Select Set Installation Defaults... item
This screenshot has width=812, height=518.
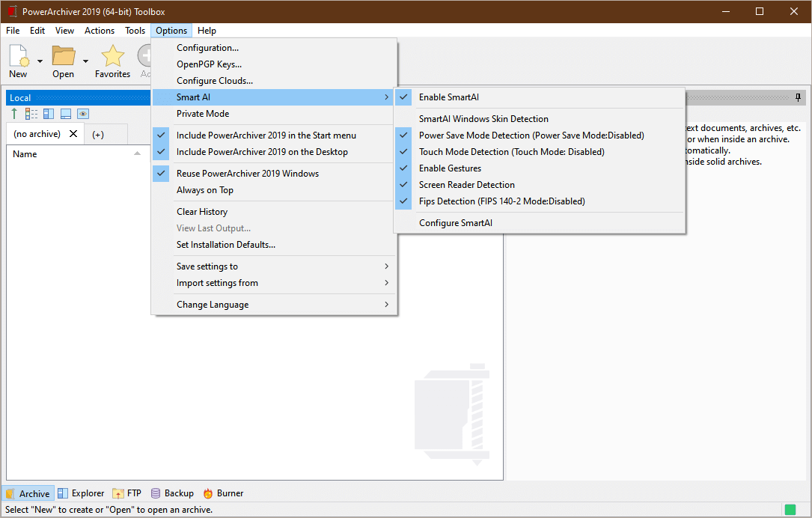[273, 245]
